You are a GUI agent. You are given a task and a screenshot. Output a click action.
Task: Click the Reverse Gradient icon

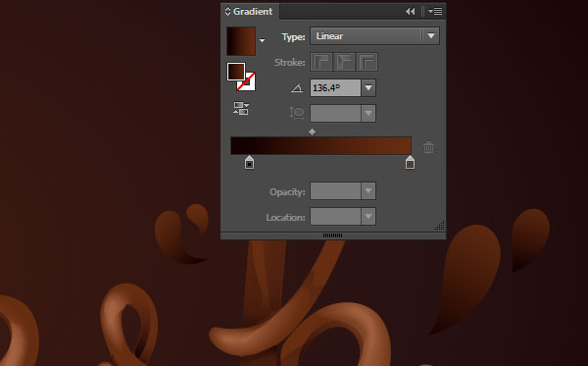click(241, 109)
